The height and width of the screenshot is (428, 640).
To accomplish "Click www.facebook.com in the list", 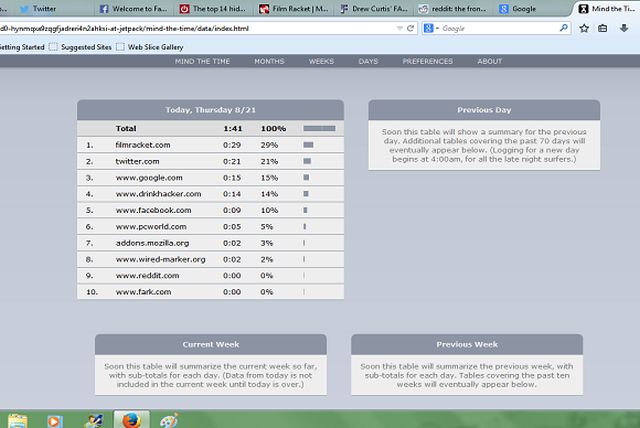I will [x=153, y=210].
